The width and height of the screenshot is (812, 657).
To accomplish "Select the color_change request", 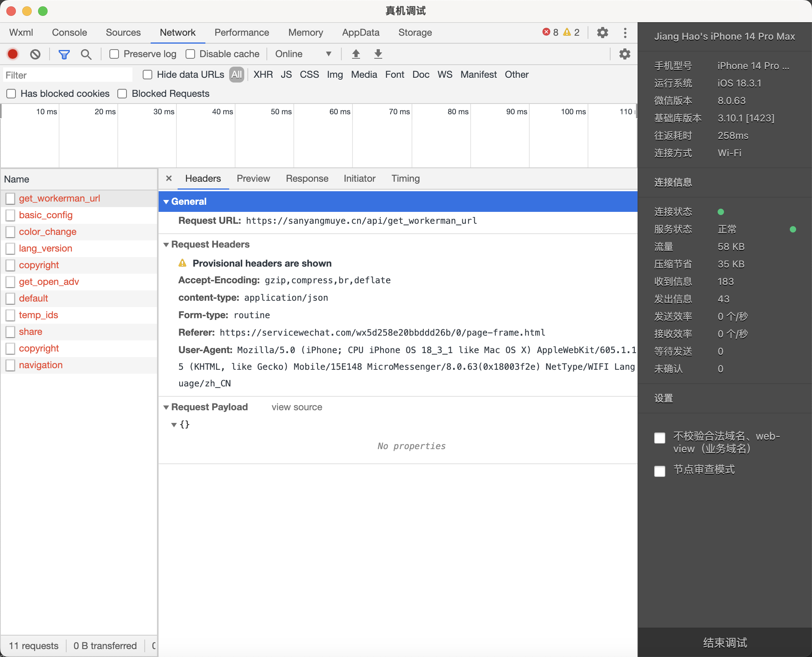I will [x=79, y=232].
